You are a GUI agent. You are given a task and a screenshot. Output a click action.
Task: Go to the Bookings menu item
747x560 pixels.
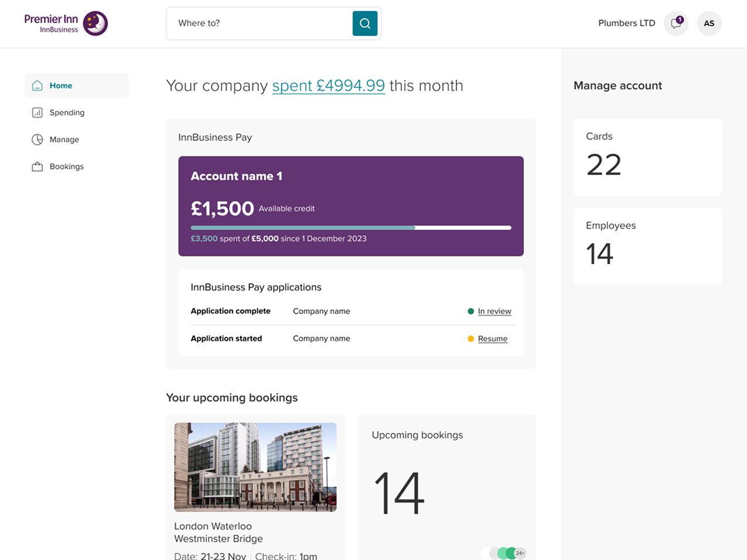tap(67, 166)
